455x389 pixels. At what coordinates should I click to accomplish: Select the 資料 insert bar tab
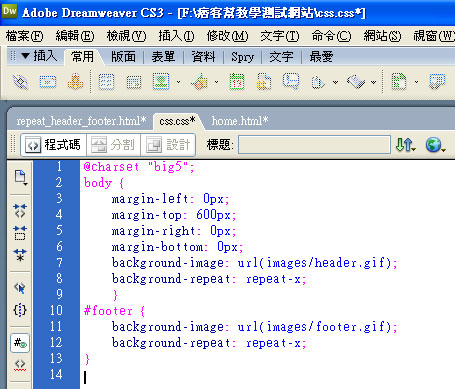(x=203, y=57)
